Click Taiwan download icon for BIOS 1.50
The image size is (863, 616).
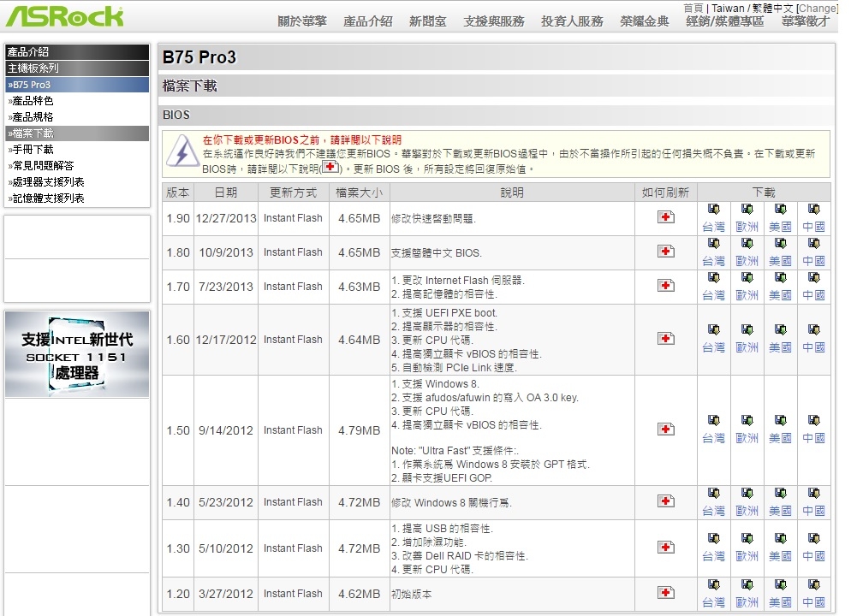[714, 420]
